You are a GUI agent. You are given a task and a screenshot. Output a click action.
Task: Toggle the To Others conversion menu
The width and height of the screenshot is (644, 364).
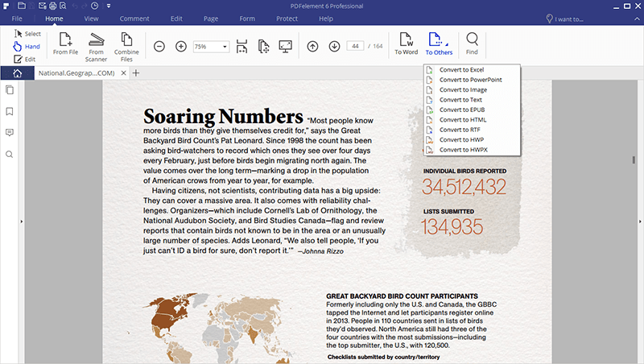(x=439, y=43)
